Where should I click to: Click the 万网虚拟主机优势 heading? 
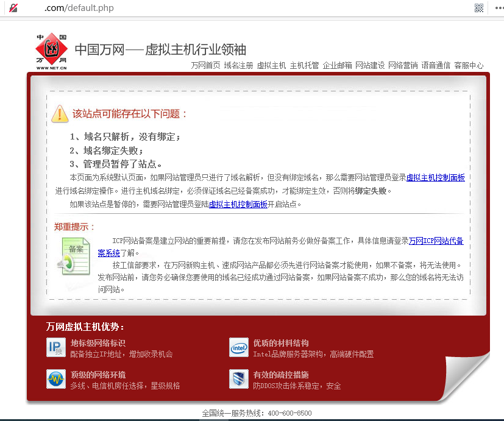pyautogui.click(x=85, y=327)
